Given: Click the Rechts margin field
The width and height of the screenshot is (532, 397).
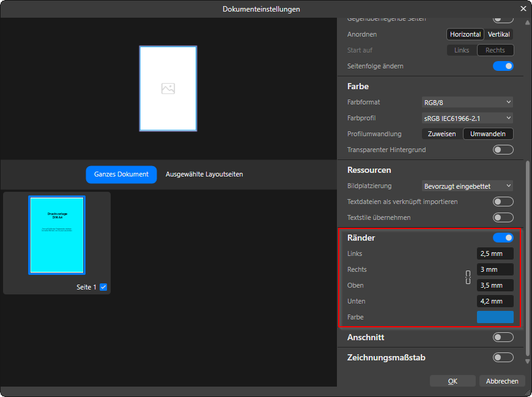Looking at the screenshot, I should point(495,269).
